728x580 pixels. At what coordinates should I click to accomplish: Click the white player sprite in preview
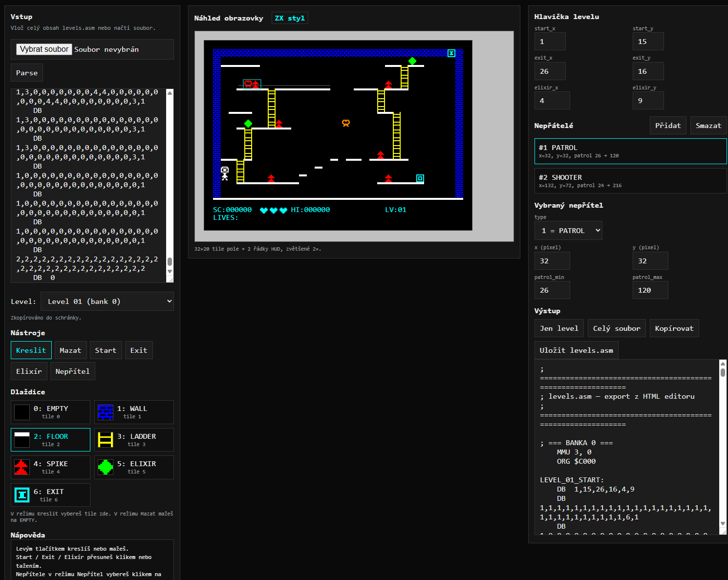click(x=225, y=173)
